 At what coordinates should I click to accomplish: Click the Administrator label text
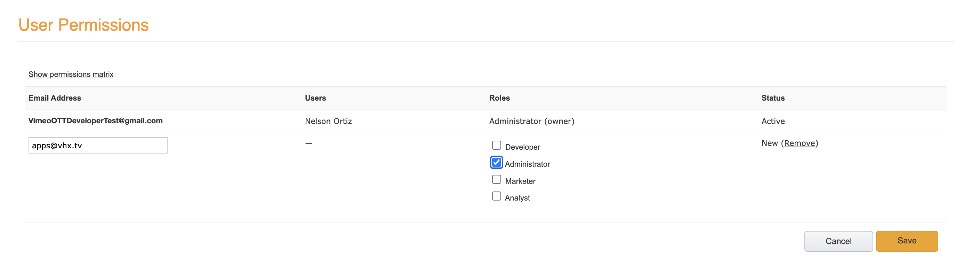point(527,164)
